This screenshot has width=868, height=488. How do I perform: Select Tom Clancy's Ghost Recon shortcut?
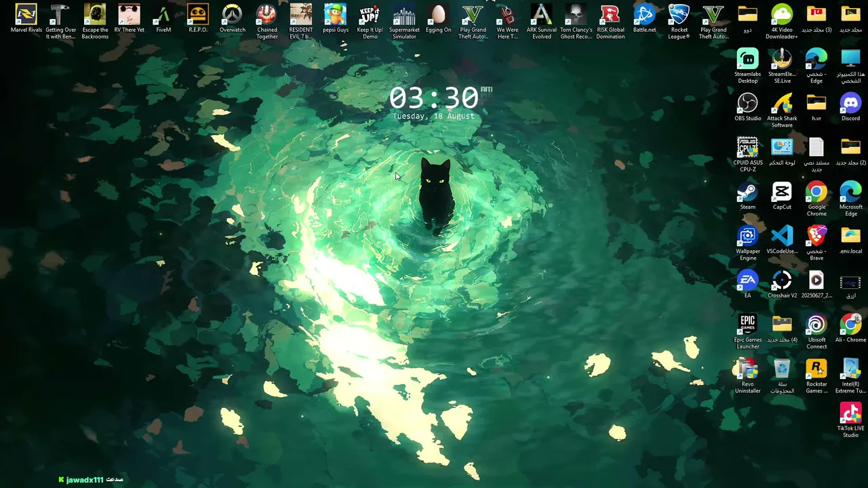pos(576,21)
